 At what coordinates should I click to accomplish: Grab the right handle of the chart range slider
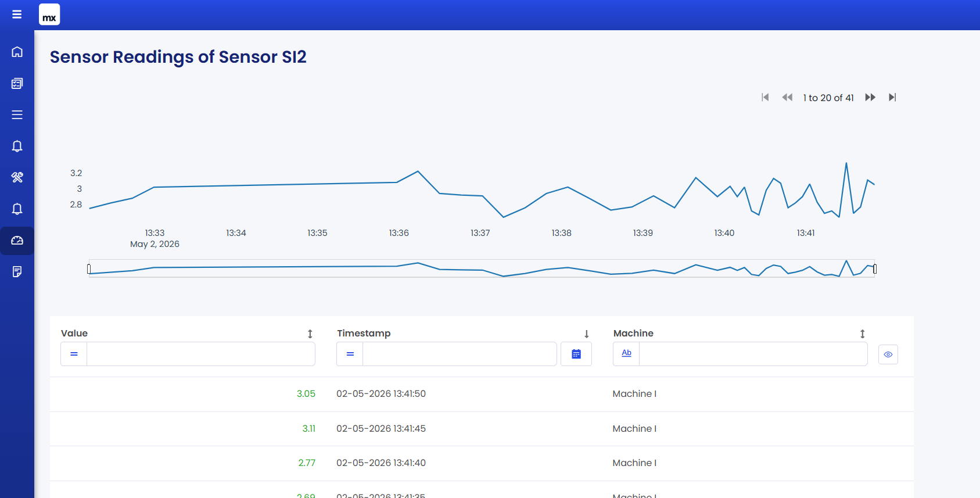[x=875, y=268]
